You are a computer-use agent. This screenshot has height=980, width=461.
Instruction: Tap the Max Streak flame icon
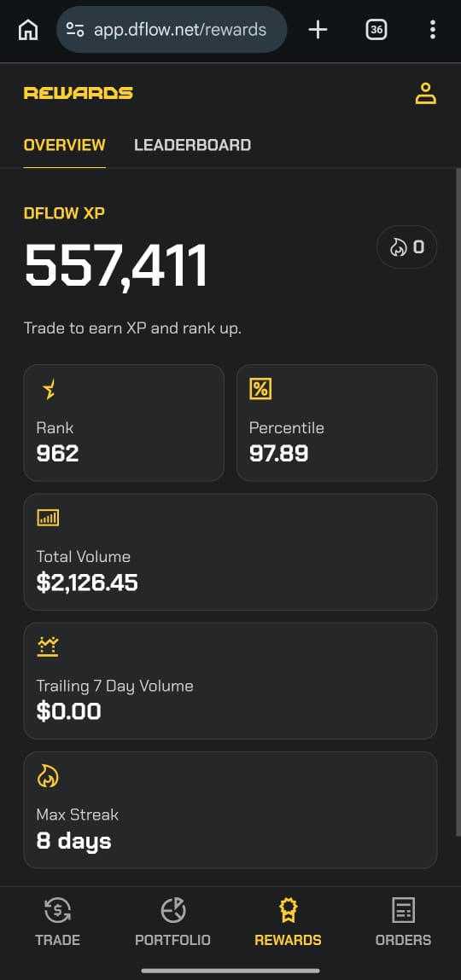click(x=48, y=775)
